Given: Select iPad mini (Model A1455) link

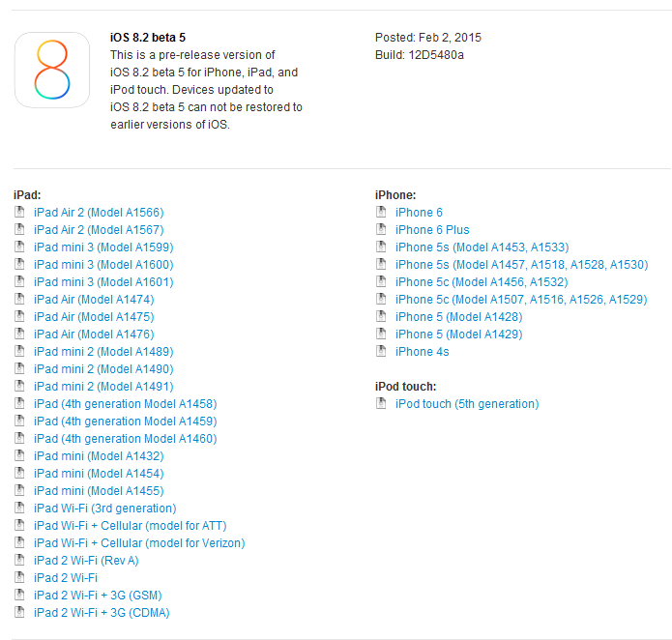Looking at the screenshot, I should point(99,491).
